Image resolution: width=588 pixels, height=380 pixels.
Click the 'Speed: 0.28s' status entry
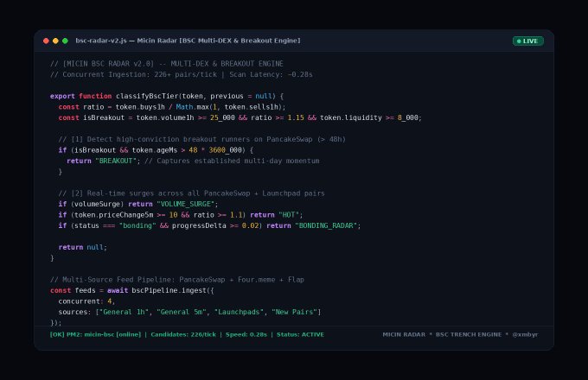(x=246, y=335)
